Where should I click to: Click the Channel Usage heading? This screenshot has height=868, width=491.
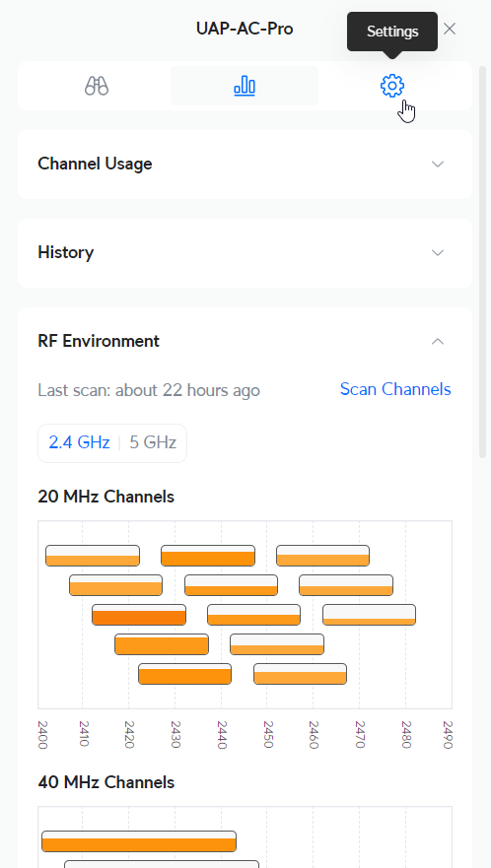click(x=95, y=164)
